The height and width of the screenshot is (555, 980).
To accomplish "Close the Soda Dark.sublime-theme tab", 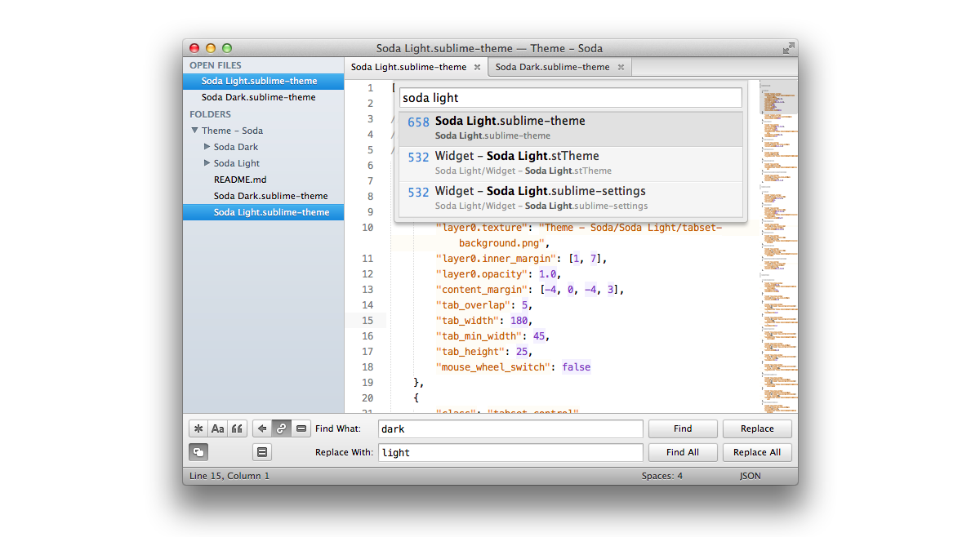I will tap(621, 67).
